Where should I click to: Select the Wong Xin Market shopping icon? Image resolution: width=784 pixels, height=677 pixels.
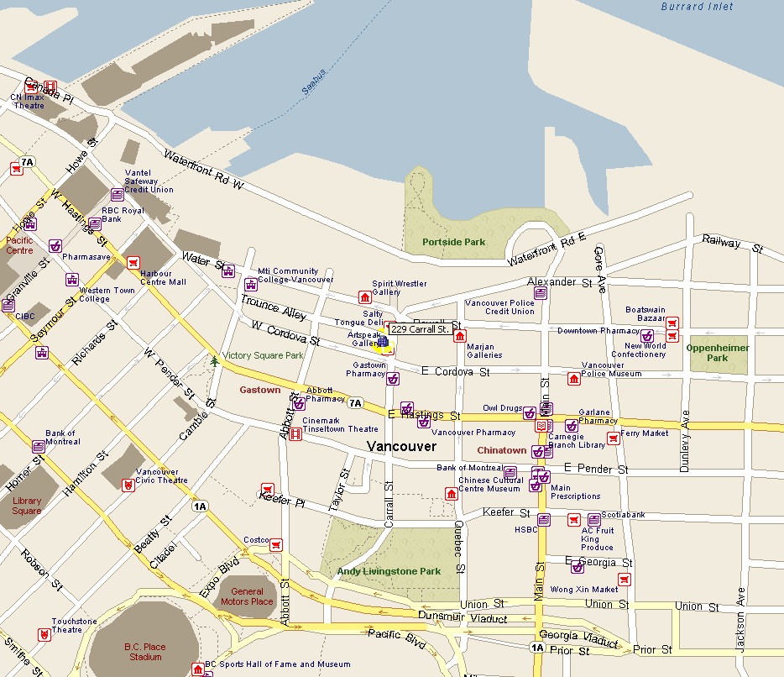[624, 580]
